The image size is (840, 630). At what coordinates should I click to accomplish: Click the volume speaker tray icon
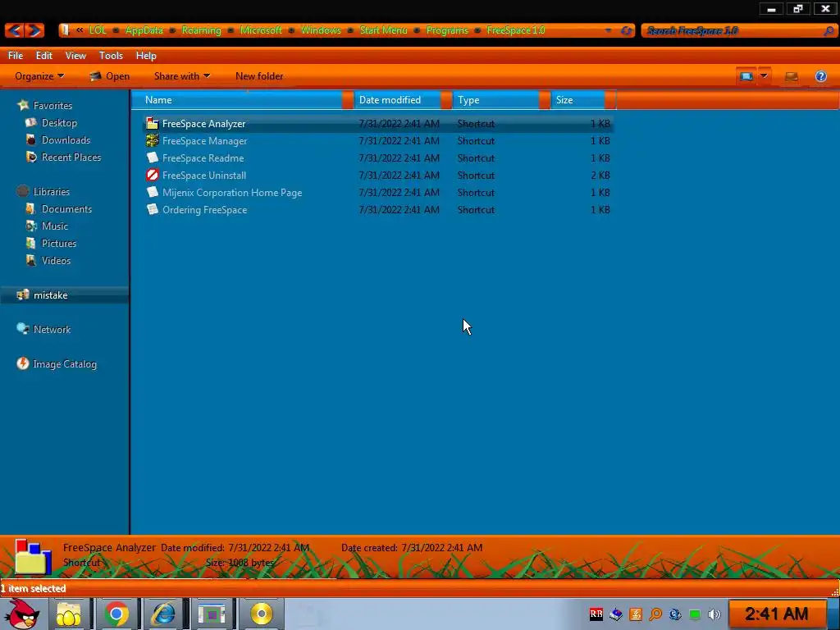714,614
